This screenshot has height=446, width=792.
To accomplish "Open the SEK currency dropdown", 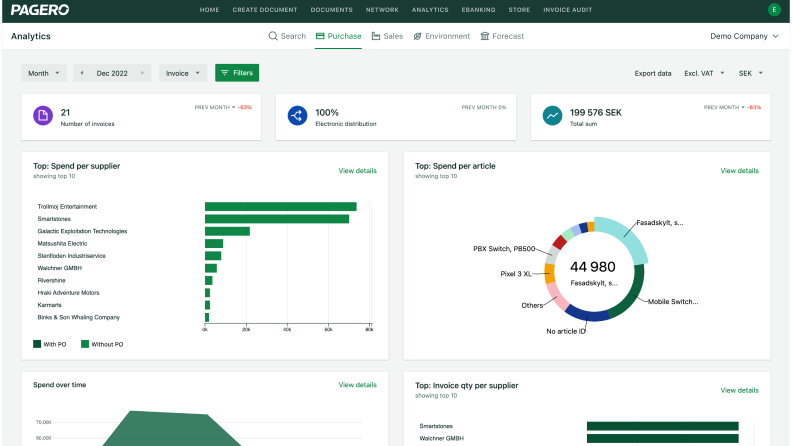I will (x=750, y=73).
